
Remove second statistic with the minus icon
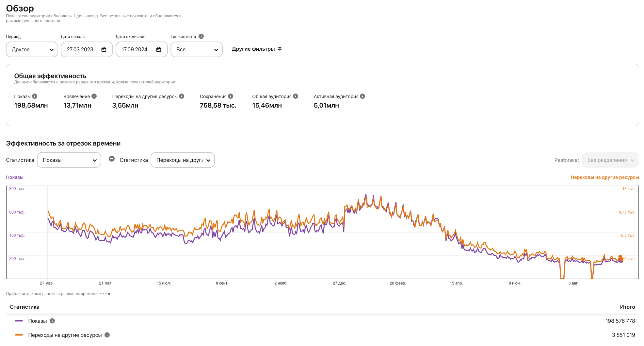click(x=112, y=159)
